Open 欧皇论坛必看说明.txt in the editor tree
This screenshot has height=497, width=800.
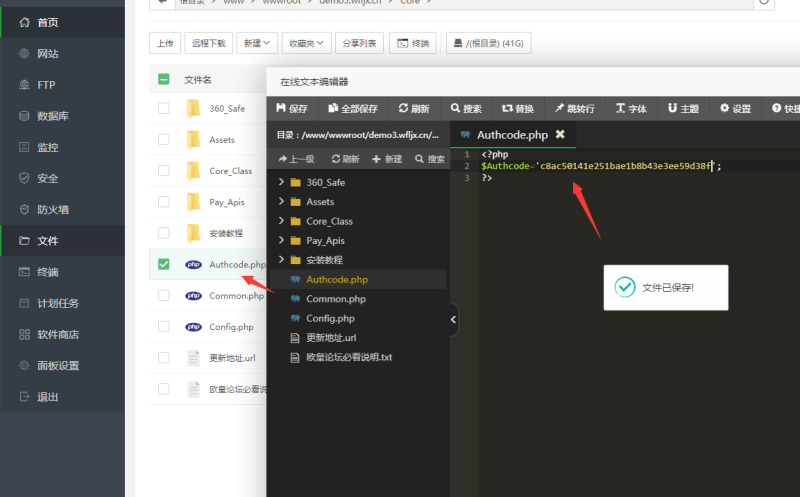click(358, 357)
